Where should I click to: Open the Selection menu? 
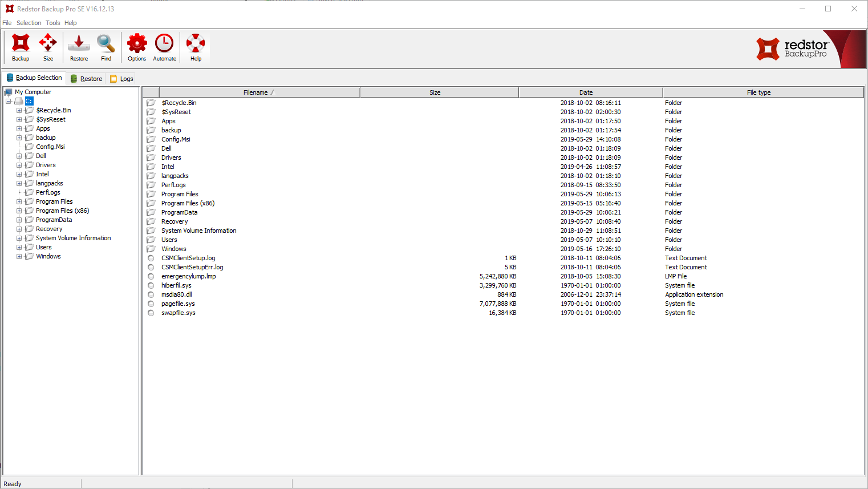pyautogui.click(x=29, y=23)
